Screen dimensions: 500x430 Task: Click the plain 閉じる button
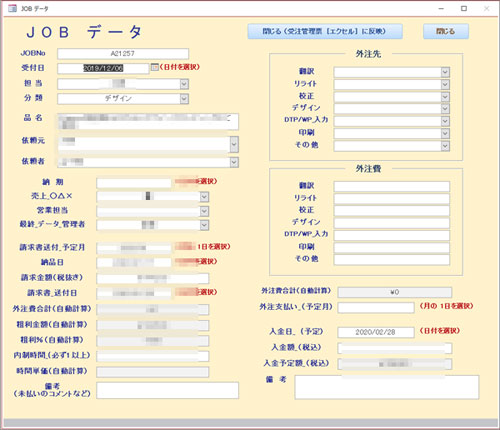pyautogui.click(x=446, y=31)
